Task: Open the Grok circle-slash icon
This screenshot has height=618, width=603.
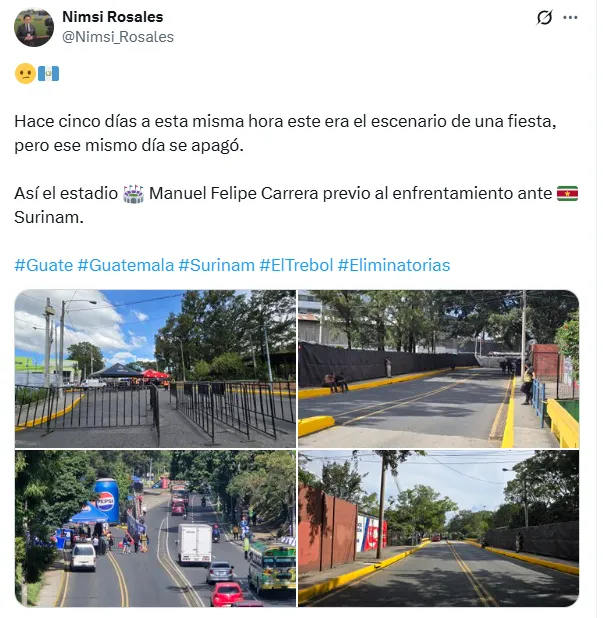Action: pyautogui.click(x=544, y=17)
